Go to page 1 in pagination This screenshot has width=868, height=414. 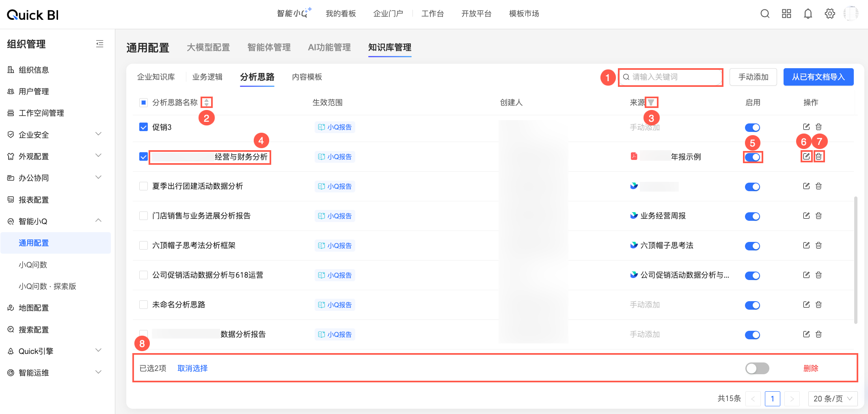(772, 399)
